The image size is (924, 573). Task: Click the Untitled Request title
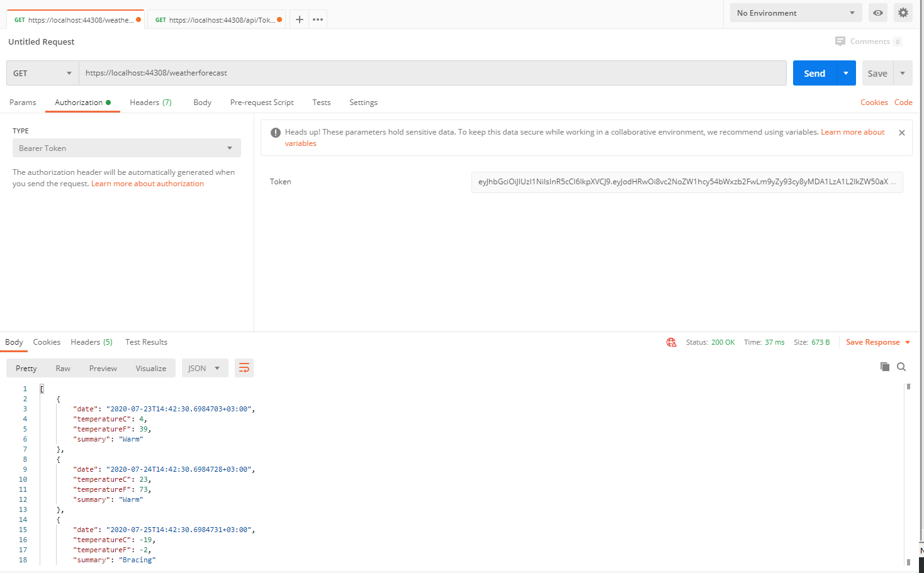(x=42, y=42)
